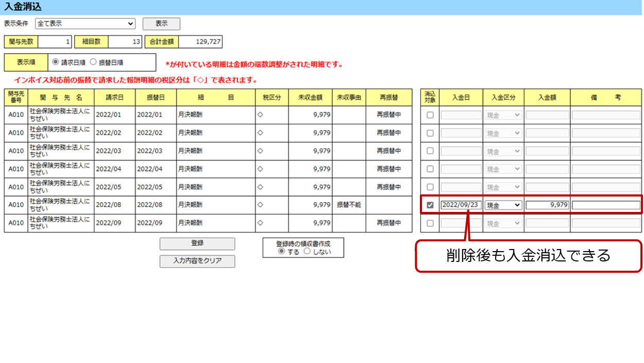Select the 請求日順 radio button
This screenshot has height=363, width=644.
(56, 62)
